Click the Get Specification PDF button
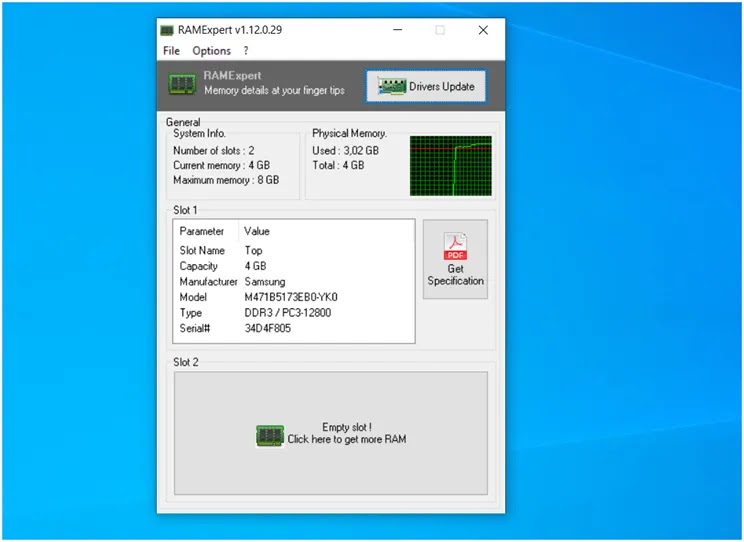Viewport: 744px width, 542px height. click(455, 259)
